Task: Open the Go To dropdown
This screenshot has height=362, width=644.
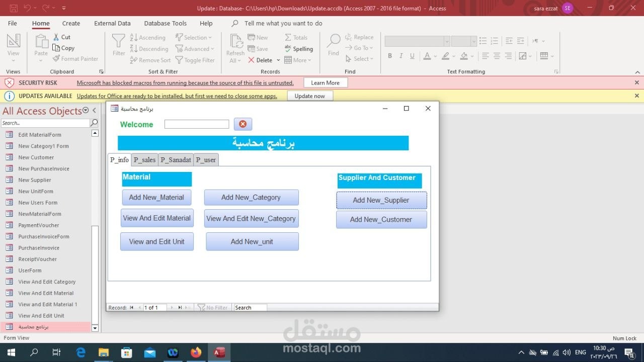Action: click(x=359, y=48)
